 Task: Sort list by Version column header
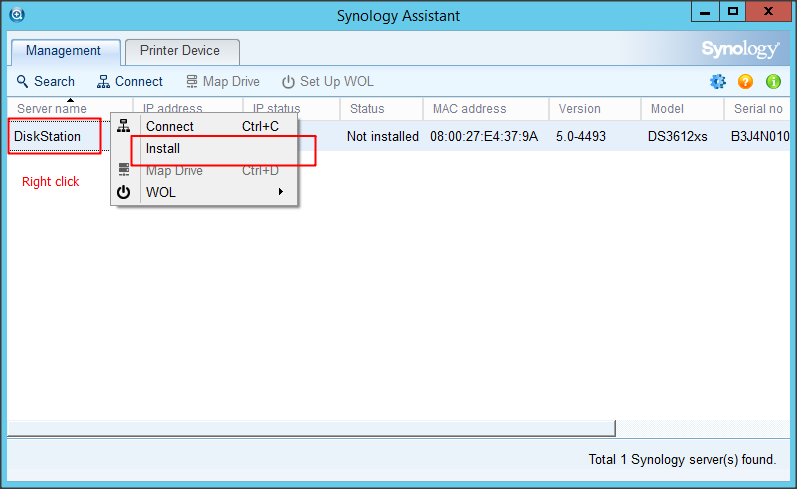pos(580,108)
